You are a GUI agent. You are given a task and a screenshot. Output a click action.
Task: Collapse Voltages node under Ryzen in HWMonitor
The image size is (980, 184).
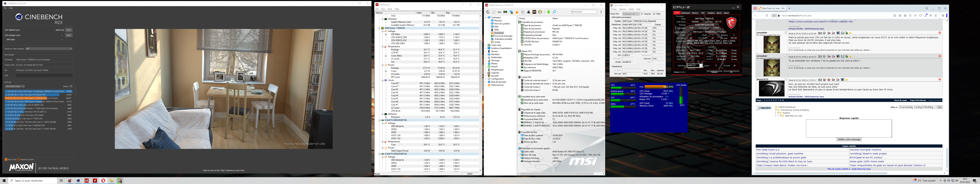(x=383, y=31)
